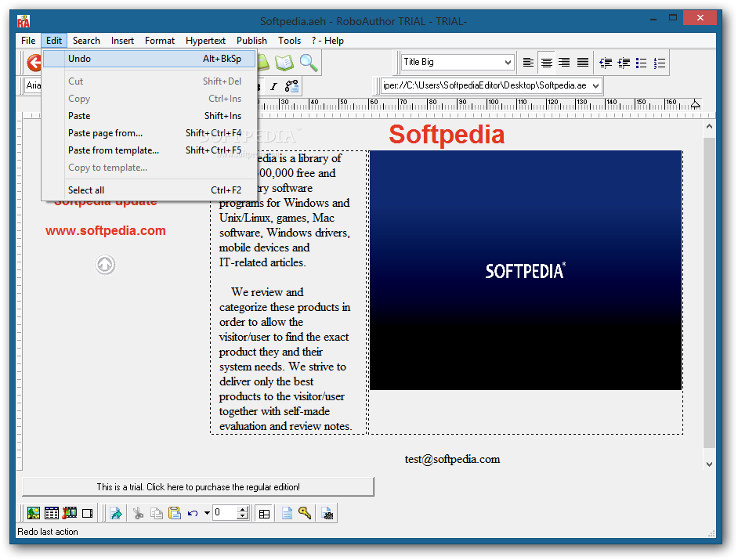Click the clipboard paste icon

point(175,514)
